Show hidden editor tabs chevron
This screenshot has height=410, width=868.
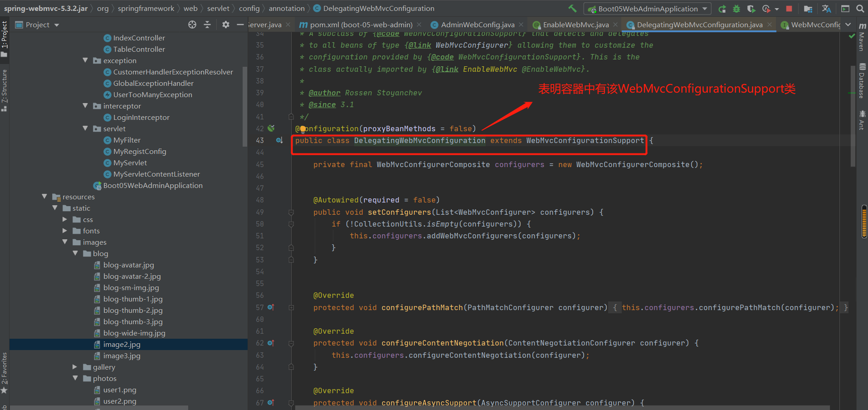tap(848, 25)
